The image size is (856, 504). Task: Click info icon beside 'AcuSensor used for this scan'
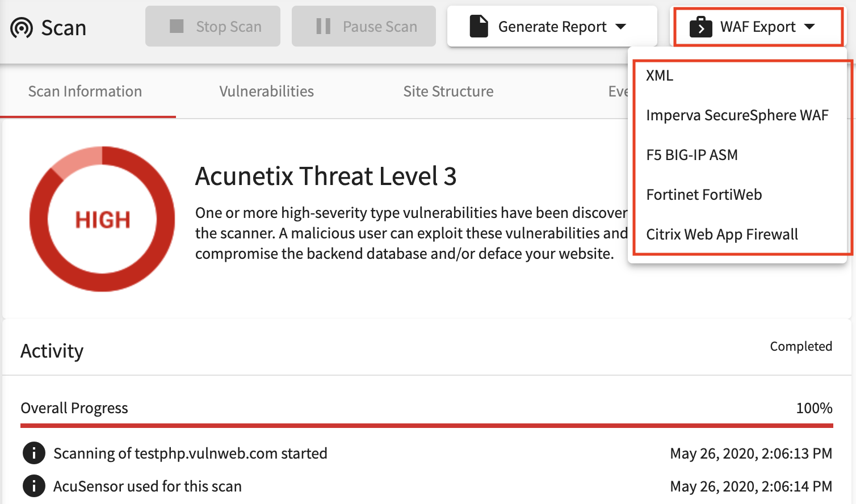(x=34, y=486)
